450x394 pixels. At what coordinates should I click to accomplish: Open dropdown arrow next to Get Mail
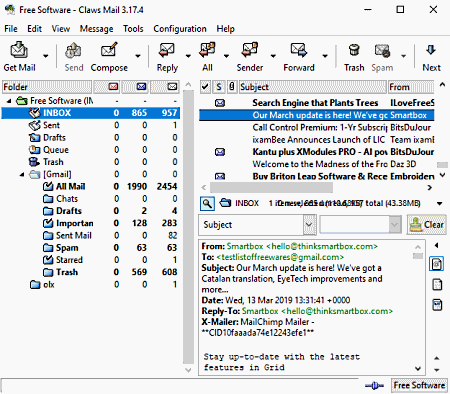(x=46, y=56)
